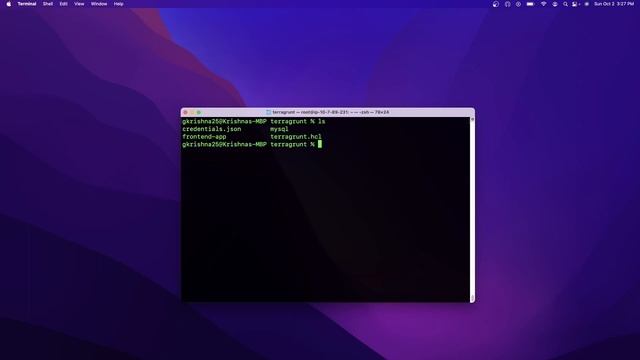640x360 pixels.
Task: Zoom Terminal with green button
Action: pos(199,112)
